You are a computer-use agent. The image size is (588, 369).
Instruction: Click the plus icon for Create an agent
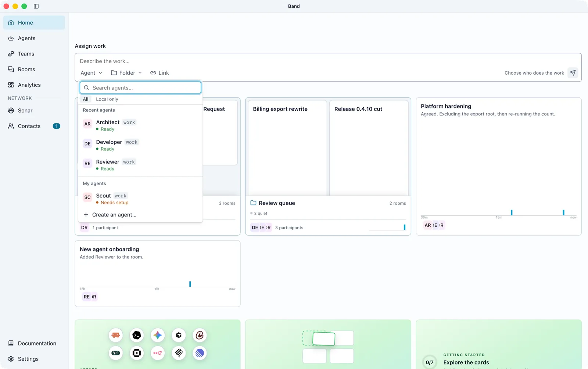[86, 215]
